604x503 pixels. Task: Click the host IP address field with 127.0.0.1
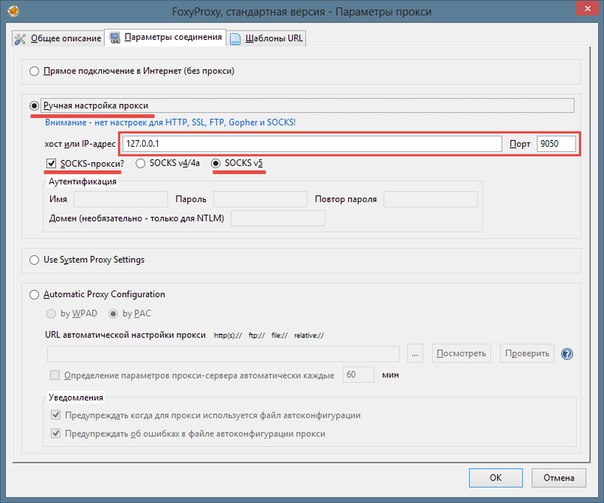pyautogui.click(x=312, y=144)
